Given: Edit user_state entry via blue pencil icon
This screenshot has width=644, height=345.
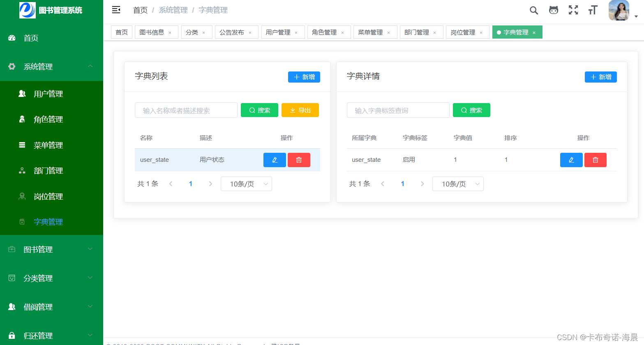Looking at the screenshot, I should [275, 160].
